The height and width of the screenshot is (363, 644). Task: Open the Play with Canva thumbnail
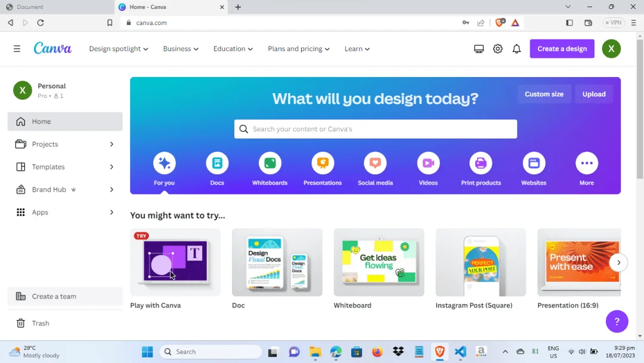coord(175,262)
